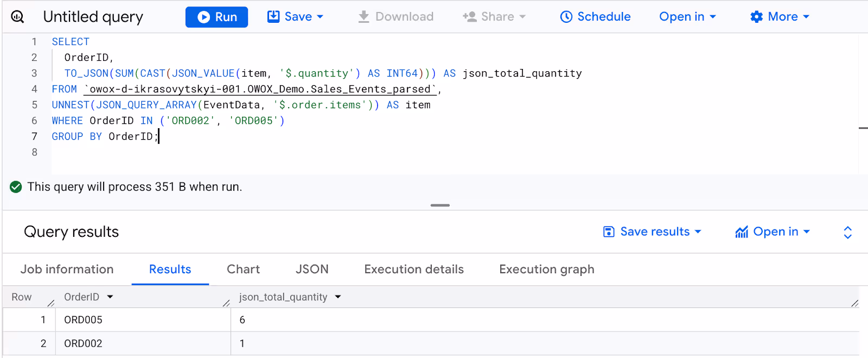This screenshot has height=358, width=868.
Task: Click the query magnifier icon beside Untitled query
Action: 17,17
